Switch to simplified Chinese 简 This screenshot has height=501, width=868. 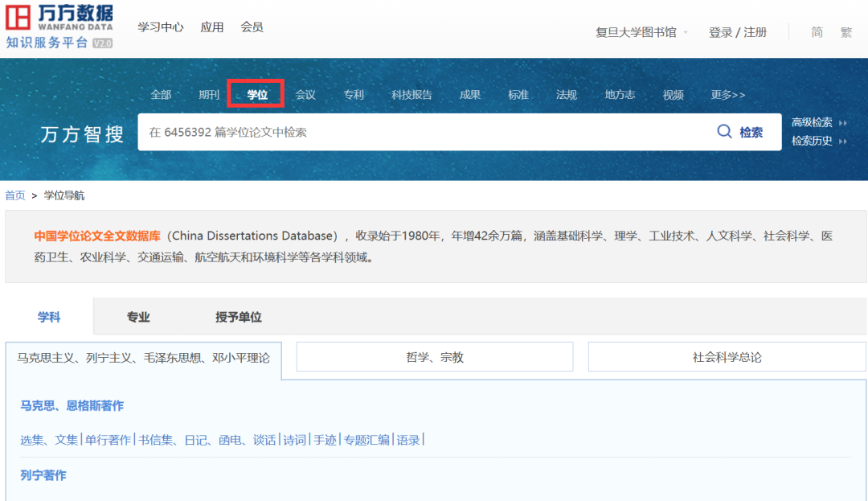tap(817, 33)
